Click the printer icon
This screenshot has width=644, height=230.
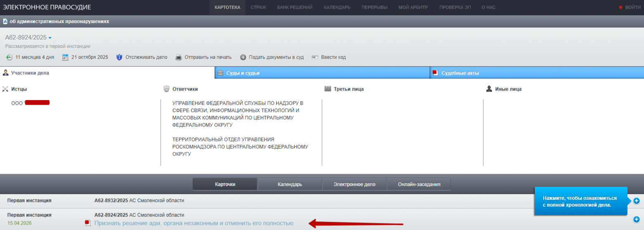tap(179, 57)
